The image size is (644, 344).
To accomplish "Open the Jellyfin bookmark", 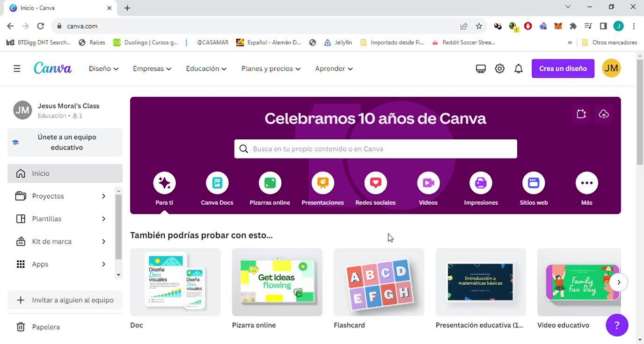I will click(x=338, y=43).
